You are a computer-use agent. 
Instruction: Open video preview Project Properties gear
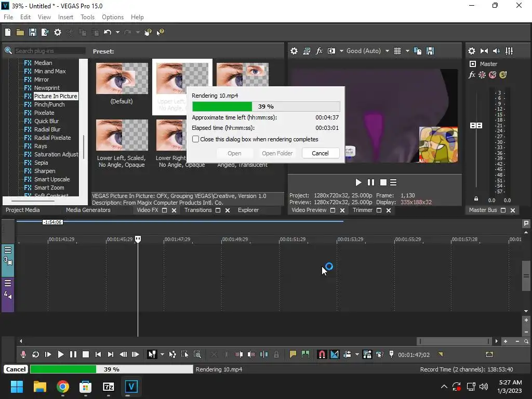[294, 51]
